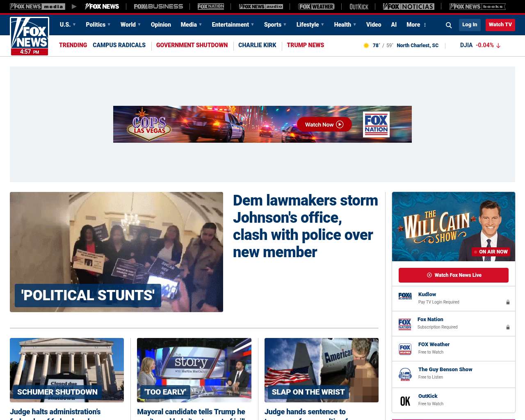
Task: Click the sunny weather icon
Action: tap(366, 46)
